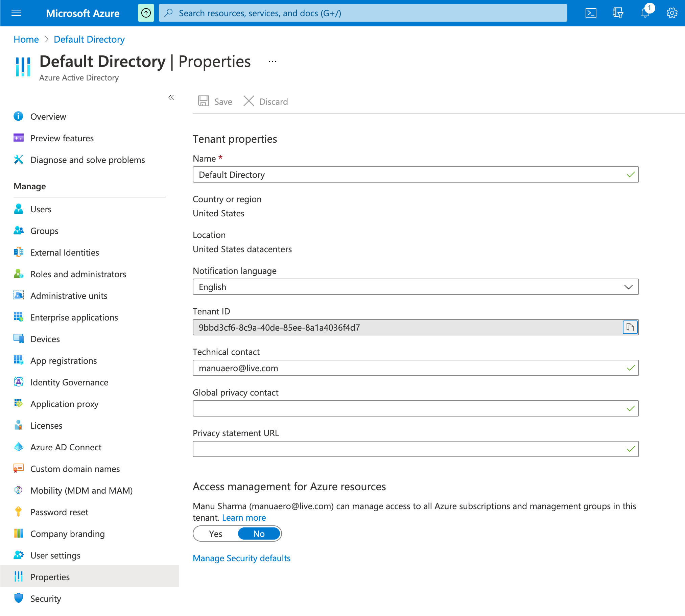The height and width of the screenshot is (616, 685).
Task: Focus the search resources box
Action: pos(363,13)
